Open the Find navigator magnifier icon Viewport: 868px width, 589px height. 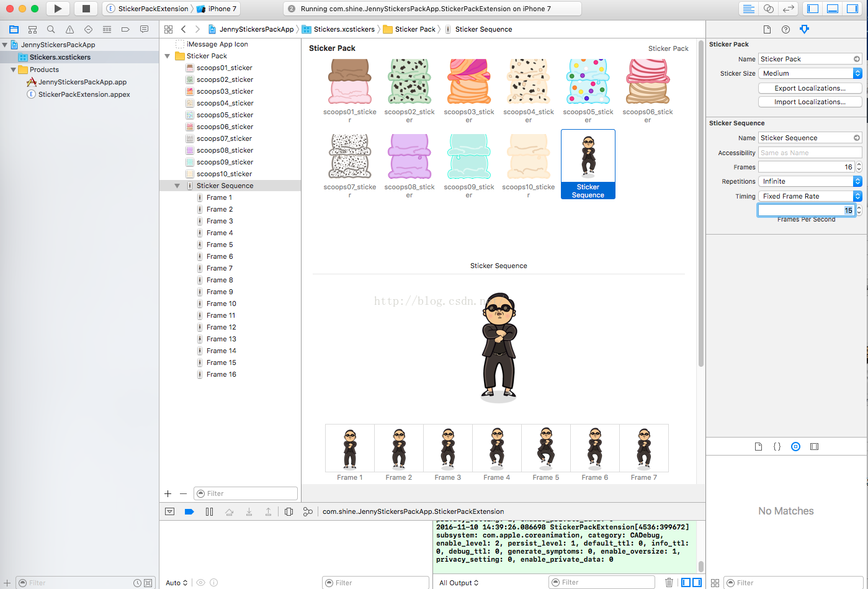[51, 29]
